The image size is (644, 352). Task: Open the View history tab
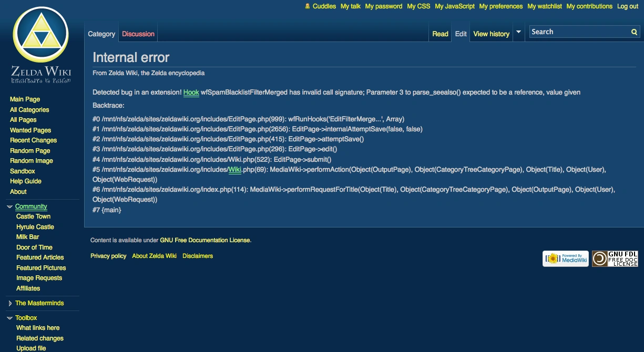point(491,34)
